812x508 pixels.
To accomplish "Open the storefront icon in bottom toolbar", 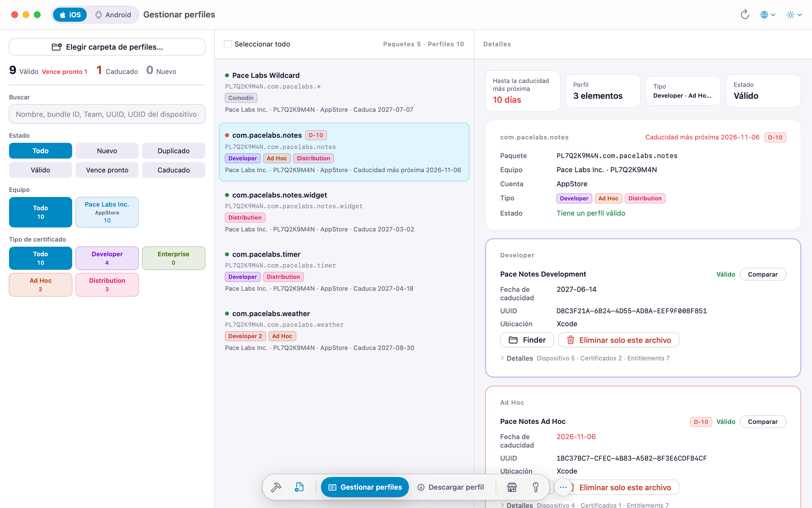I will (512, 487).
